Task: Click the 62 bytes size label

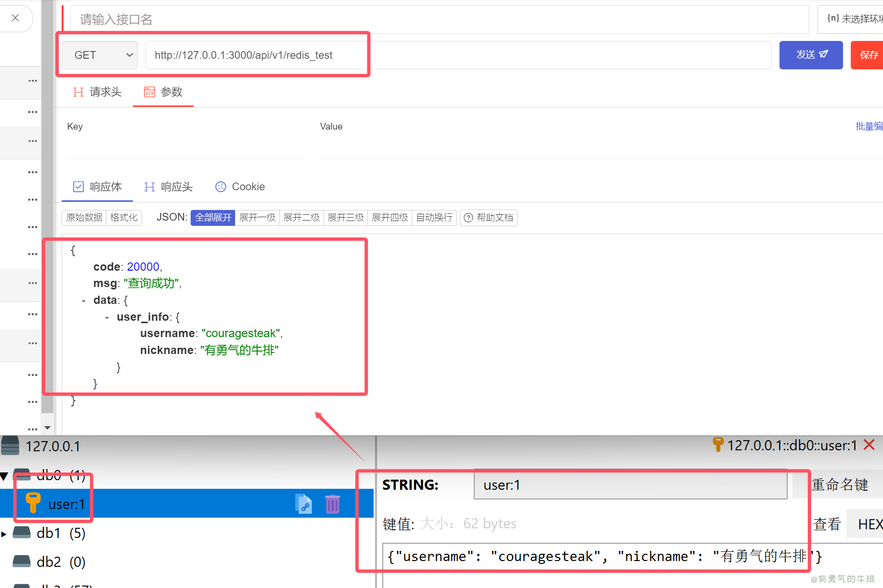Action: (490, 523)
